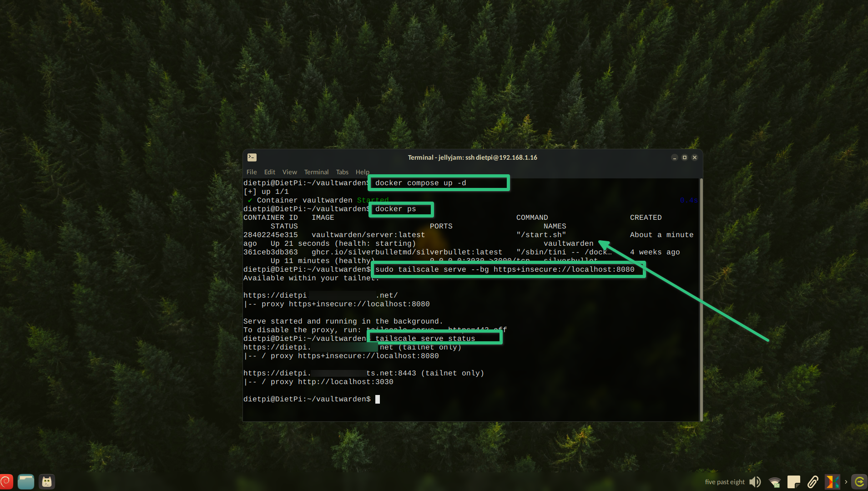Click the ts.net:8443 (tailnet only) URL

[x=364, y=373]
